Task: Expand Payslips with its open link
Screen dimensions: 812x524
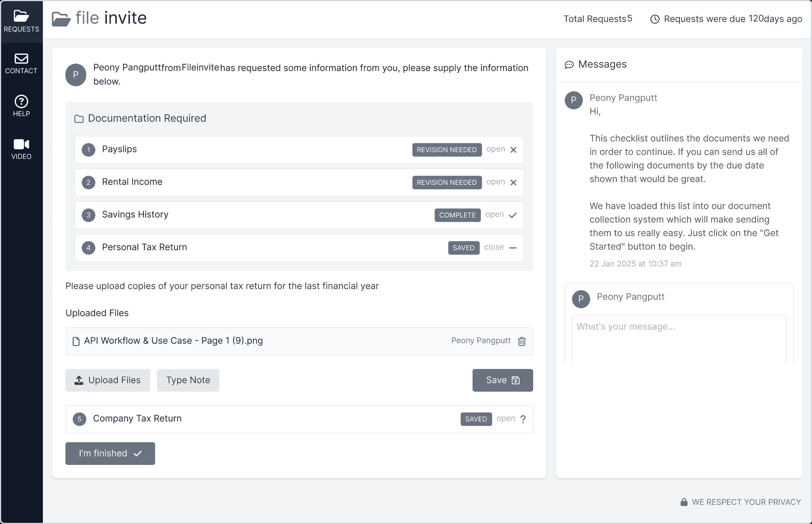Action: pos(495,149)
